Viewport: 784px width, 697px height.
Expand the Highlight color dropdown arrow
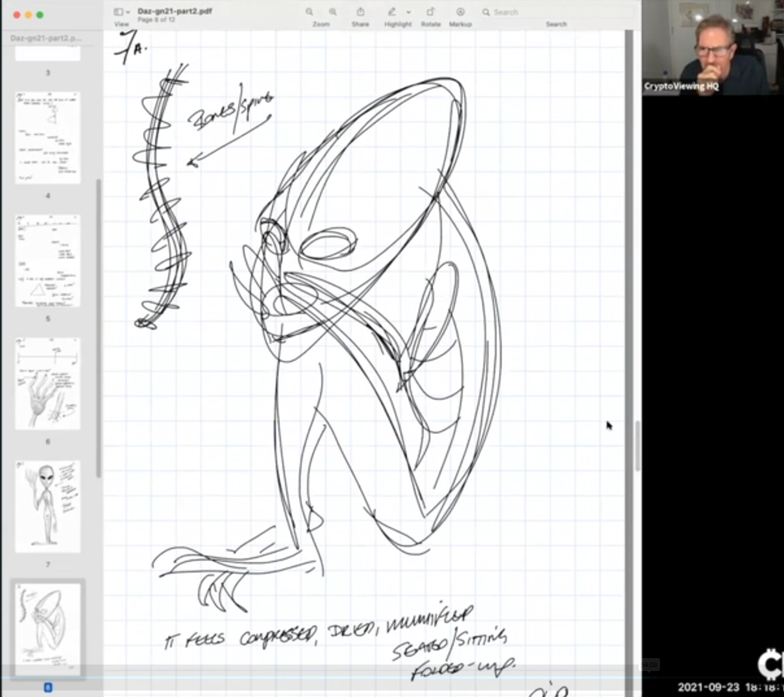click(408, 12)
